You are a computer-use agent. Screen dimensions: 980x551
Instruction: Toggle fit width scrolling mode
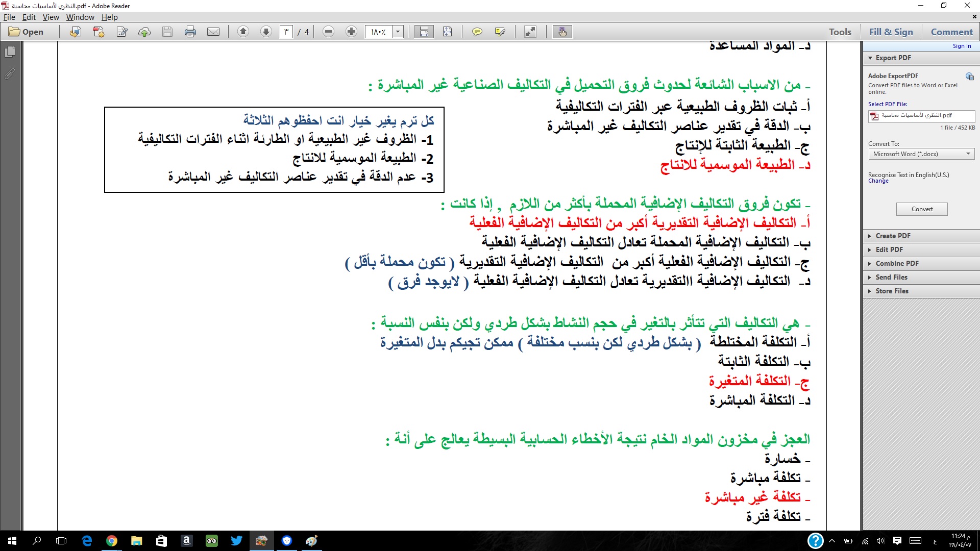point(424,32)
